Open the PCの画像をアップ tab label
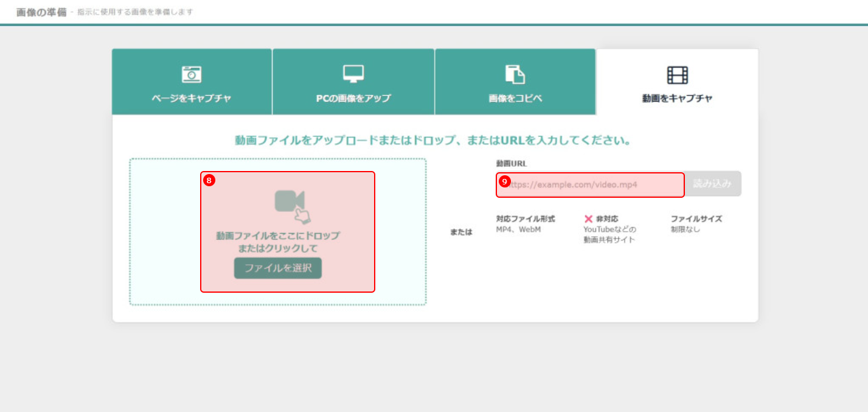Image resolution: width=868 pixels, height=412 pixels. click(353, 99)
